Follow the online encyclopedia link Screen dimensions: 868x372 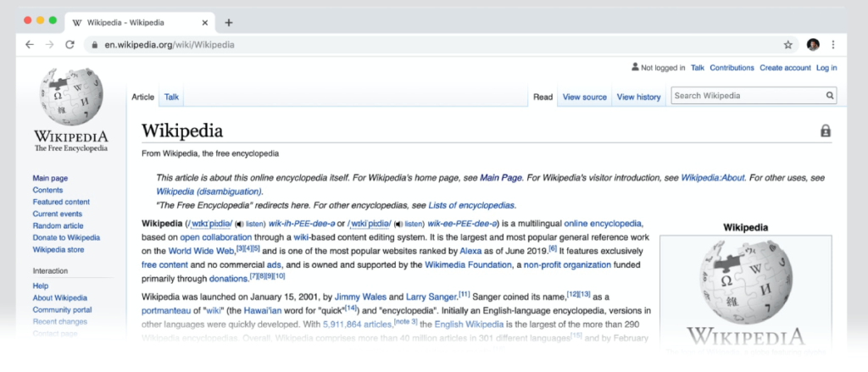point(603,224)
